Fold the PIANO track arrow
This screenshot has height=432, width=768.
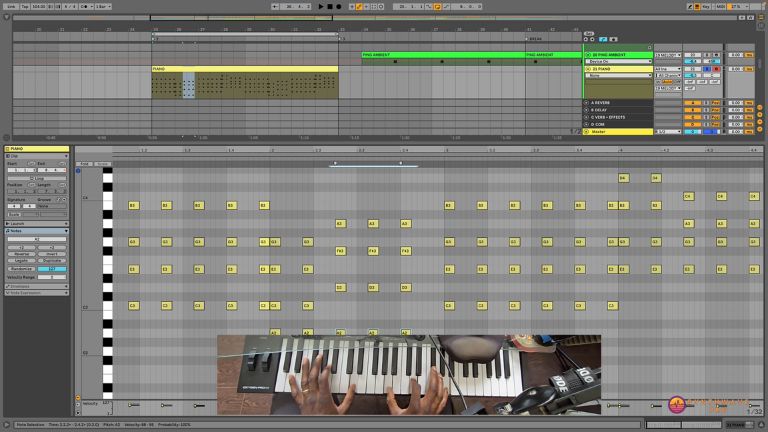[588, 69]
